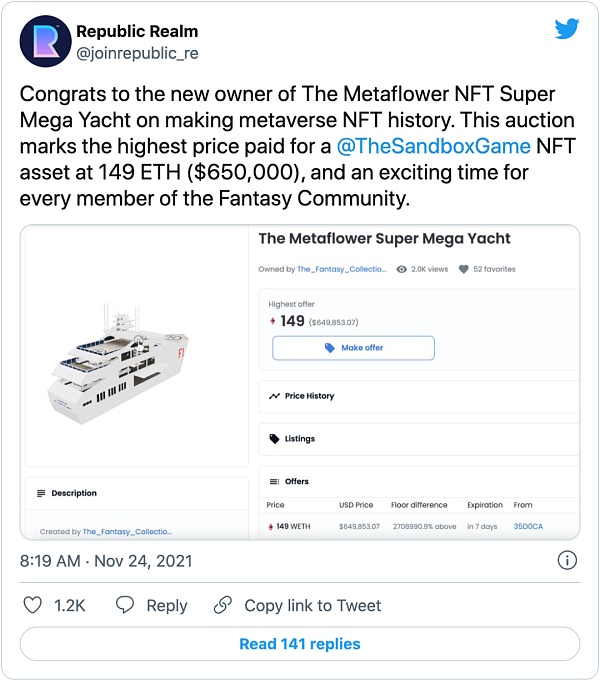Open owner The_Fantasy_Collectio link
The height and width of the screenshot is (683, 600).
pyautogui.click(x=342, y=269)
